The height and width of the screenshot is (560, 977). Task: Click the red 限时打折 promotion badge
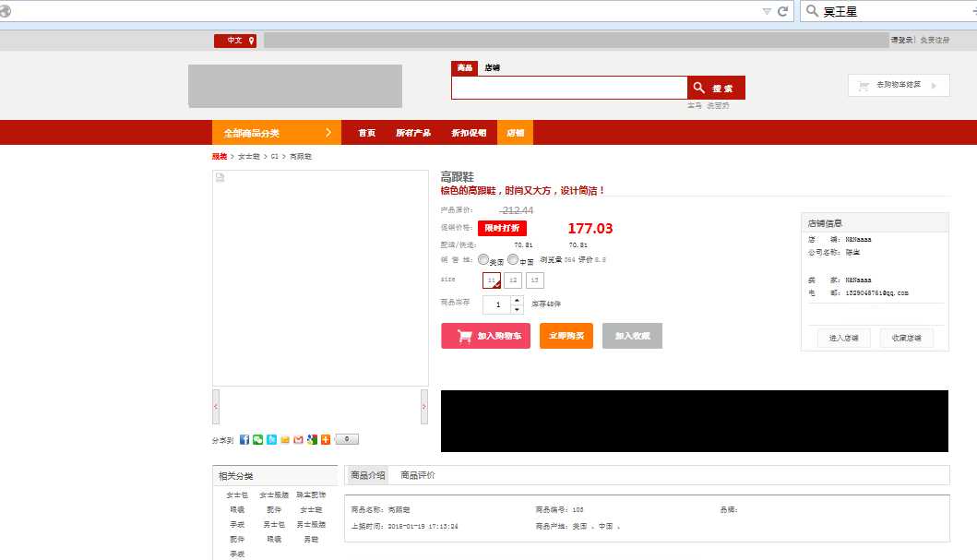tap(502, 228)
